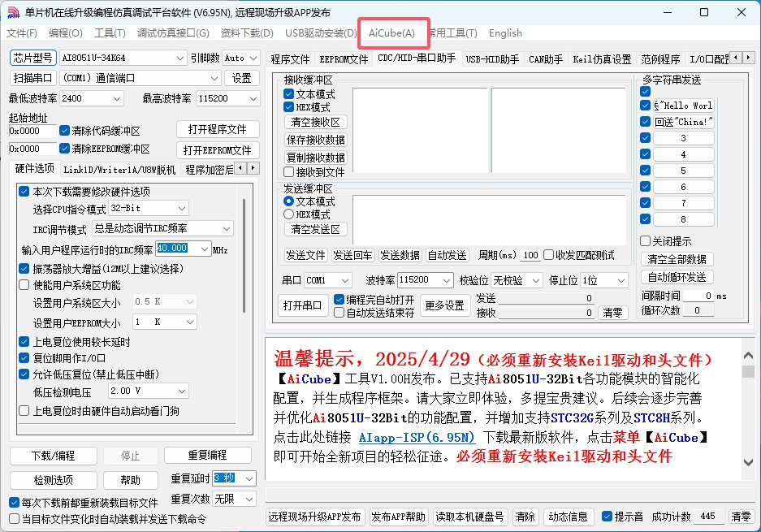Expand (COM1) 通信端口 dropdown
The height and width of the screenshot is (532, 761).
tap(214, 78)
